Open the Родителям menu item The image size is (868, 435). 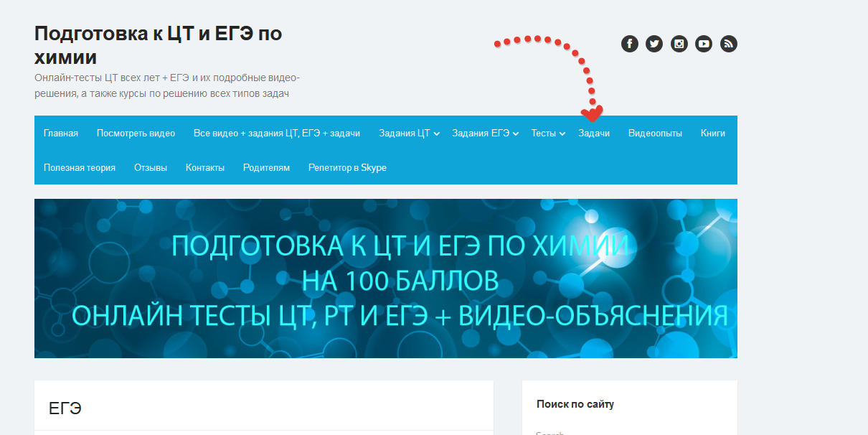(266, 167)
